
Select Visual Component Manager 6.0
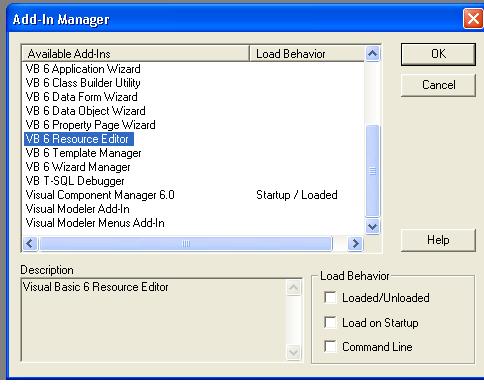(100, 195)
